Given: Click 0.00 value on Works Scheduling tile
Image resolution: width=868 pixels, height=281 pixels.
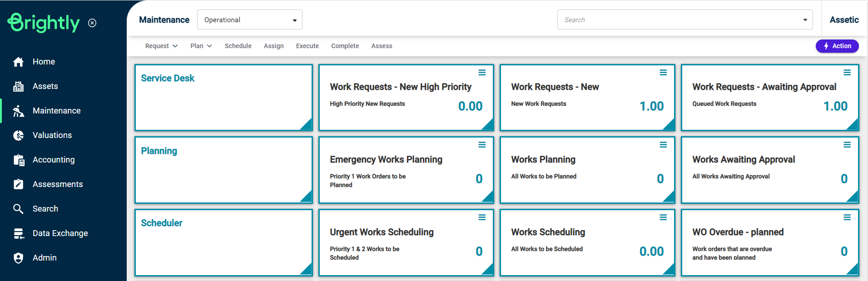Looking at the screenshot, I should tap(651, 251).
